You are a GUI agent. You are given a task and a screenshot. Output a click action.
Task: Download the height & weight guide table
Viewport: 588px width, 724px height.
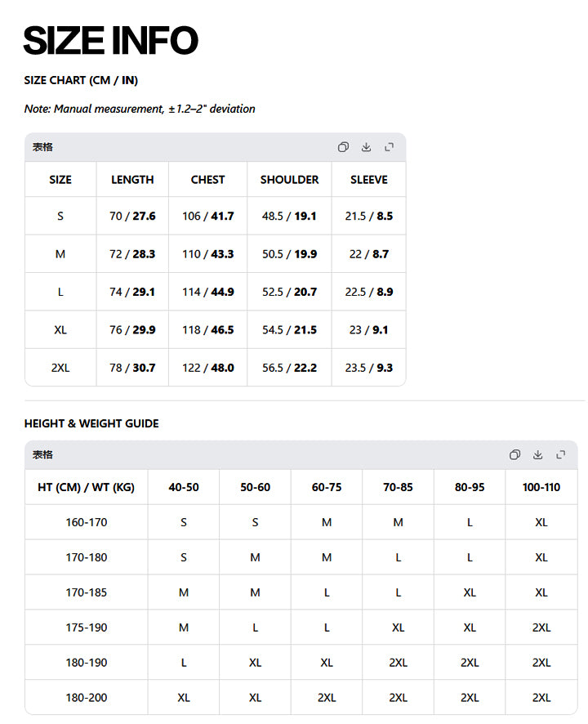coord(537,455)
